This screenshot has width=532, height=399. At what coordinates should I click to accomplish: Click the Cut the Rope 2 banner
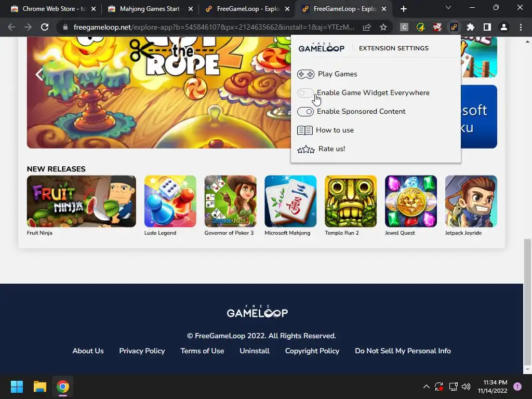158,92
